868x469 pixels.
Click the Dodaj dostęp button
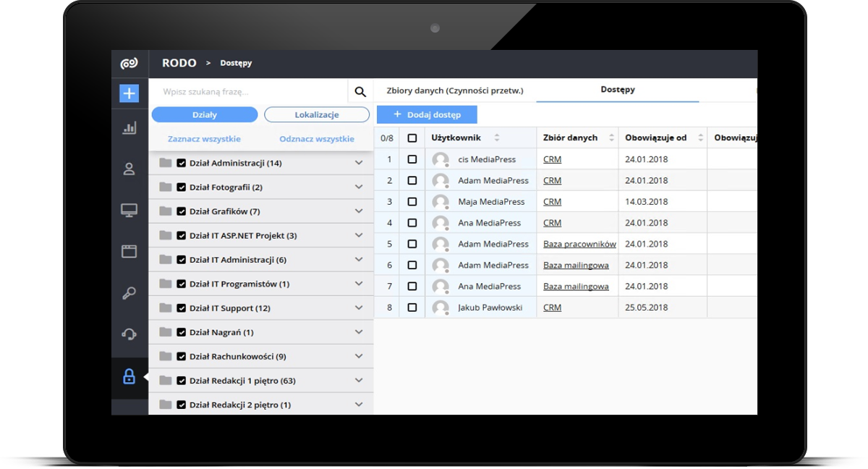[x=427, y=114]
